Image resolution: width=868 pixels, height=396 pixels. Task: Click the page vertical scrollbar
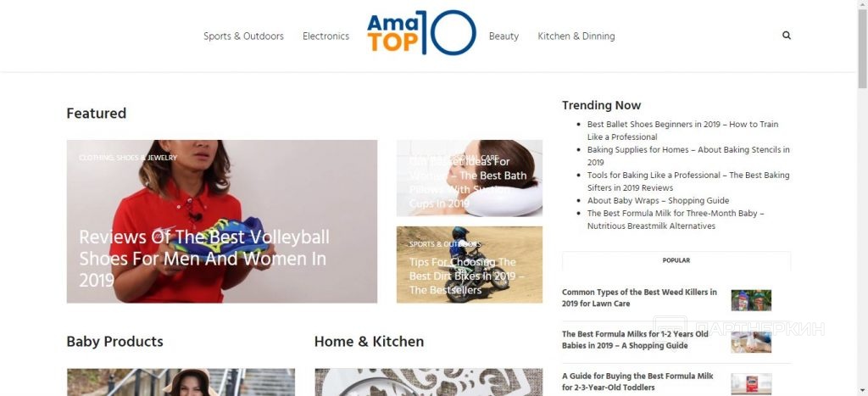(x=862, y=198)
